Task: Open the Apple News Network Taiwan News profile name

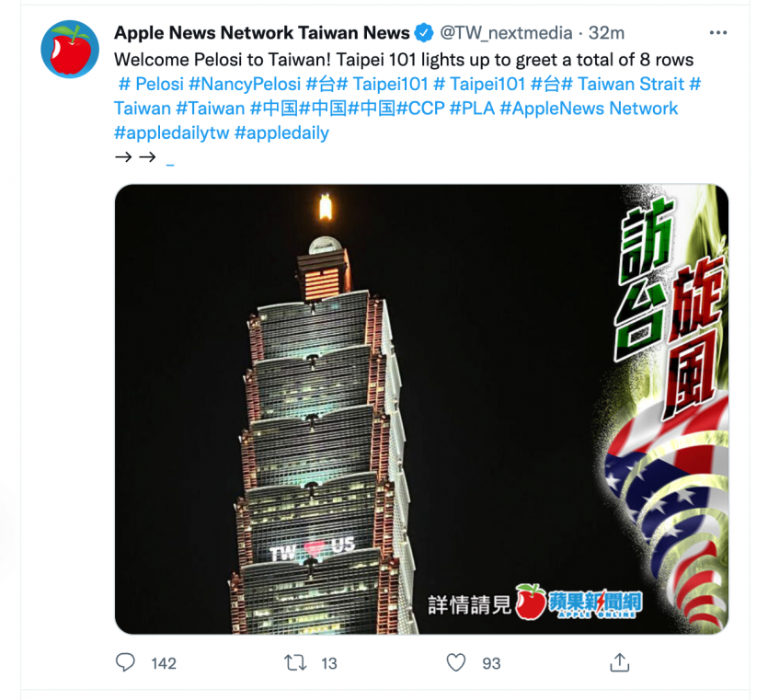Action: [x=261, y=33]
